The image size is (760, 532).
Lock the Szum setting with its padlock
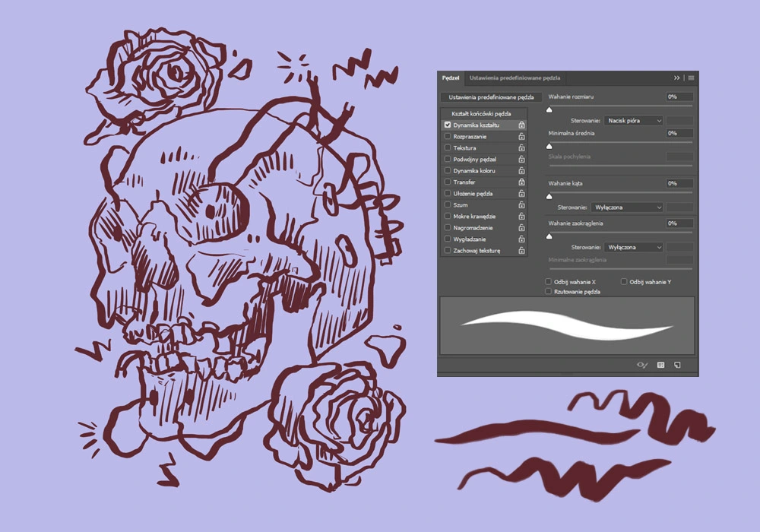(x=521, y=204)
